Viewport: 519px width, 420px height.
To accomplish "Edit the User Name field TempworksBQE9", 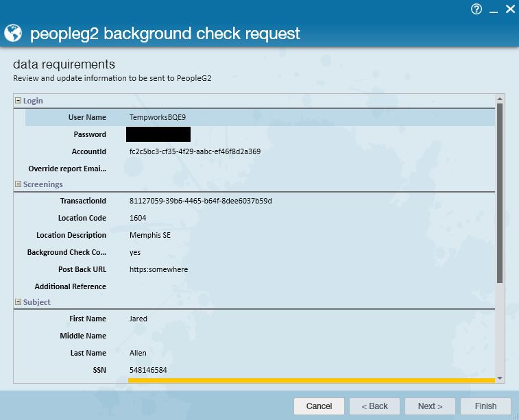I will point(311,117).
